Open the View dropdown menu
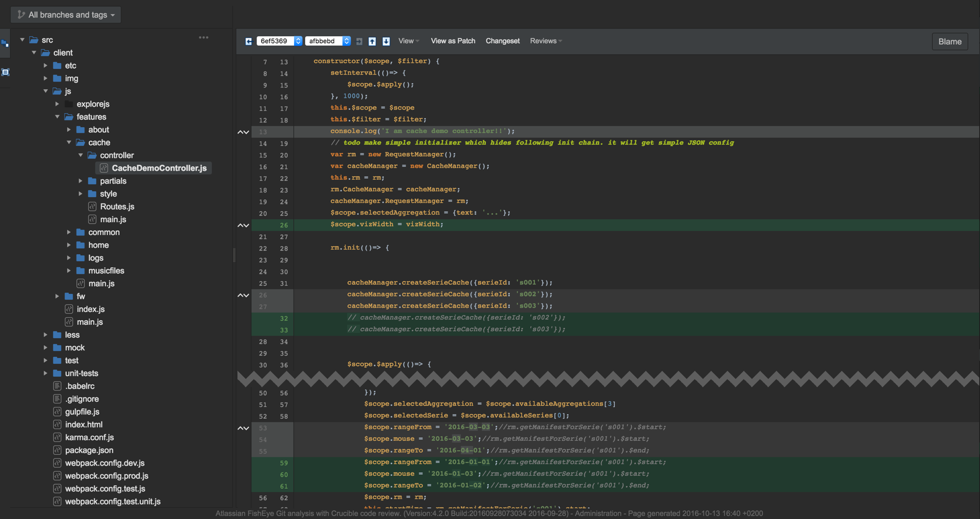This screenshot has height=519, width=980. [x=409, y=41]
